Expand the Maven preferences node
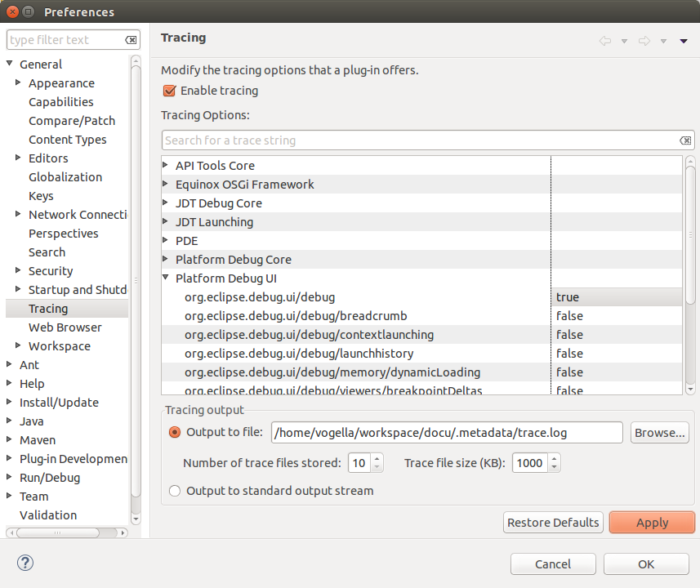Image resolution: width=700 pixels, height=588 pixels. tap(9, 439)
